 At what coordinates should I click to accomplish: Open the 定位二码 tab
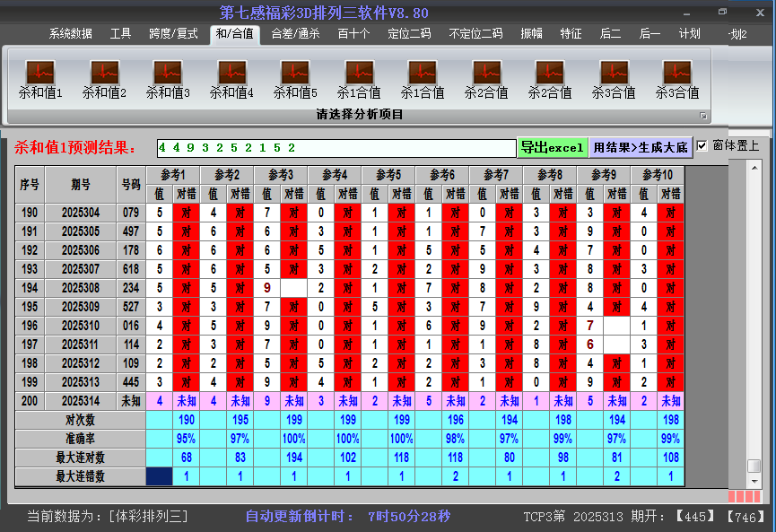[x=409, y=34]
